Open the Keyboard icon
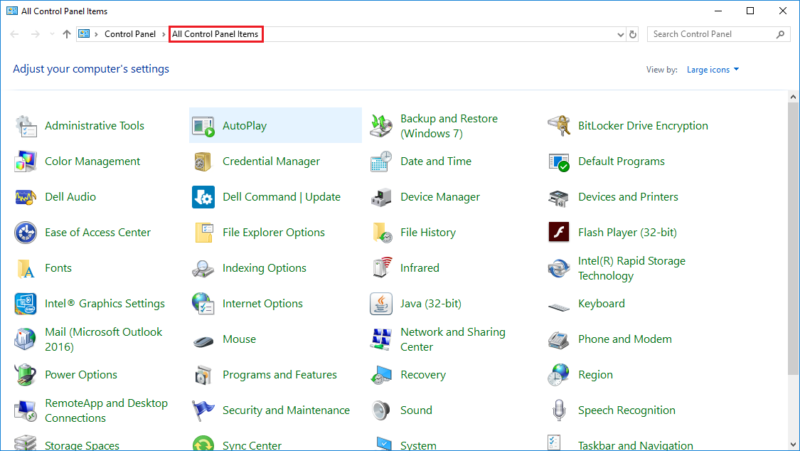 pos(559,307)
